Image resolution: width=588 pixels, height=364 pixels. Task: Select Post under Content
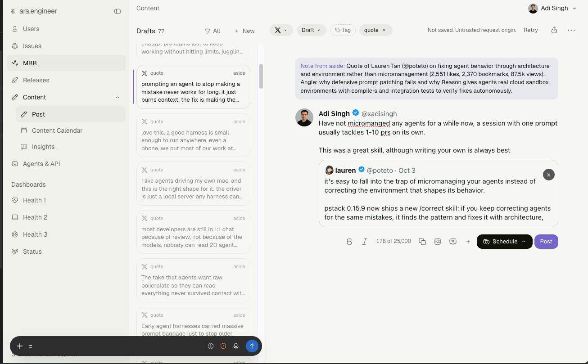pyautogui.click(x=71, y=114)
